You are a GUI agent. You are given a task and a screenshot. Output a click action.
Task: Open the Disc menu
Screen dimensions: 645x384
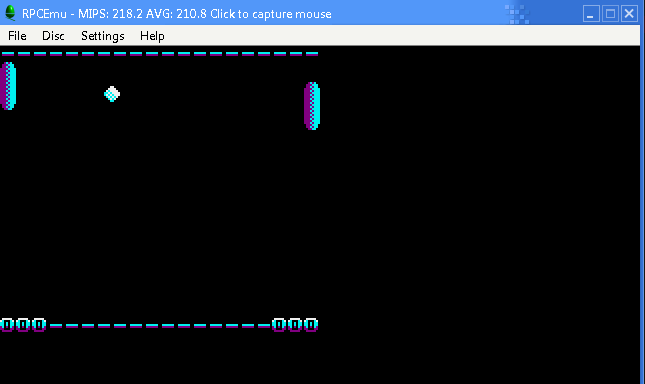click(x=53, y=36)
